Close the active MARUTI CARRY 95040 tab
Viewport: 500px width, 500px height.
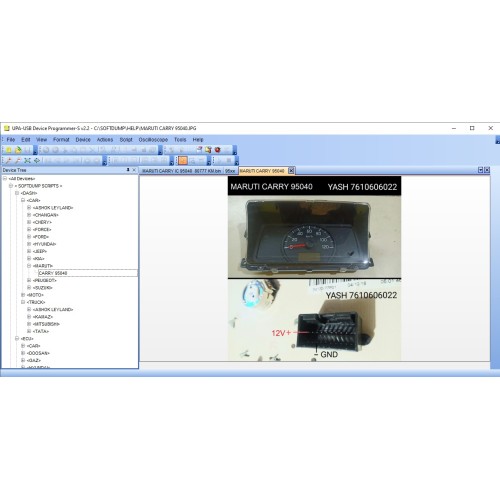coord(291,171)
